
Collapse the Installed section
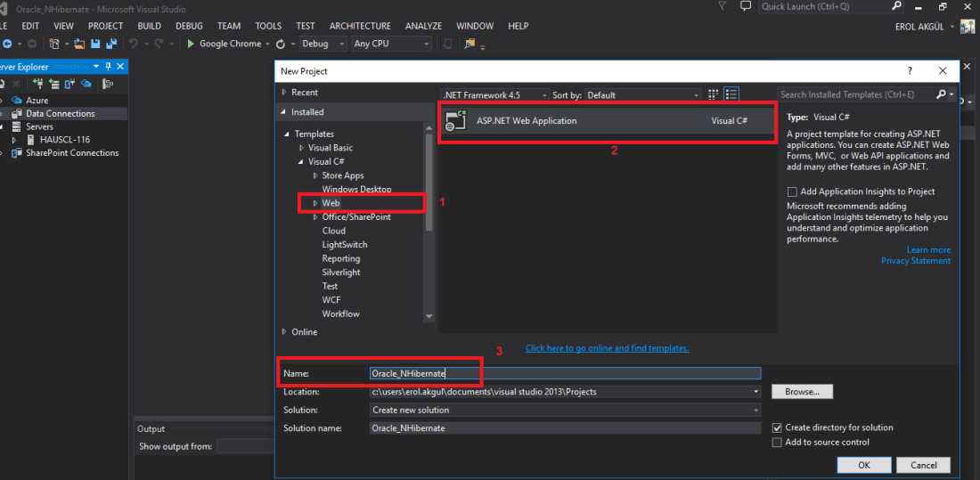click(284, 112)
